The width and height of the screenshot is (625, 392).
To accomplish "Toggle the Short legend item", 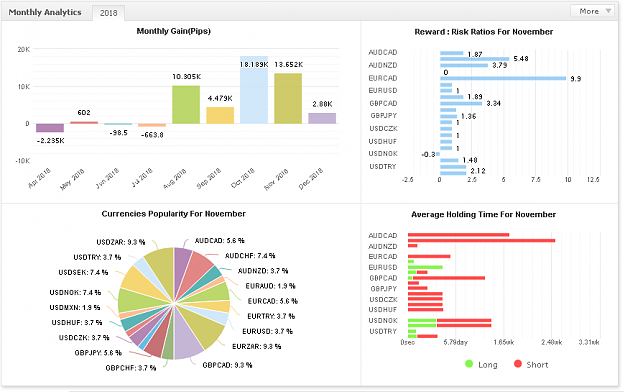I will coord(531,364).
